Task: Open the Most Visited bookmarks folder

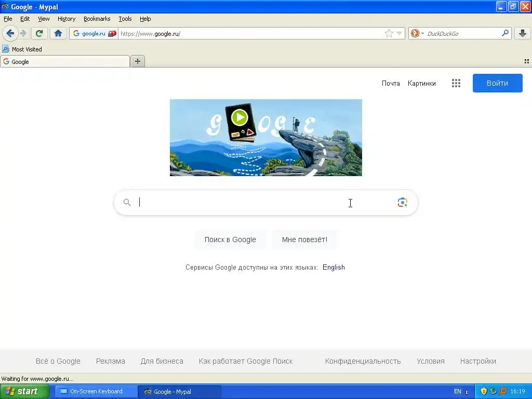Action: pos(22,49)
